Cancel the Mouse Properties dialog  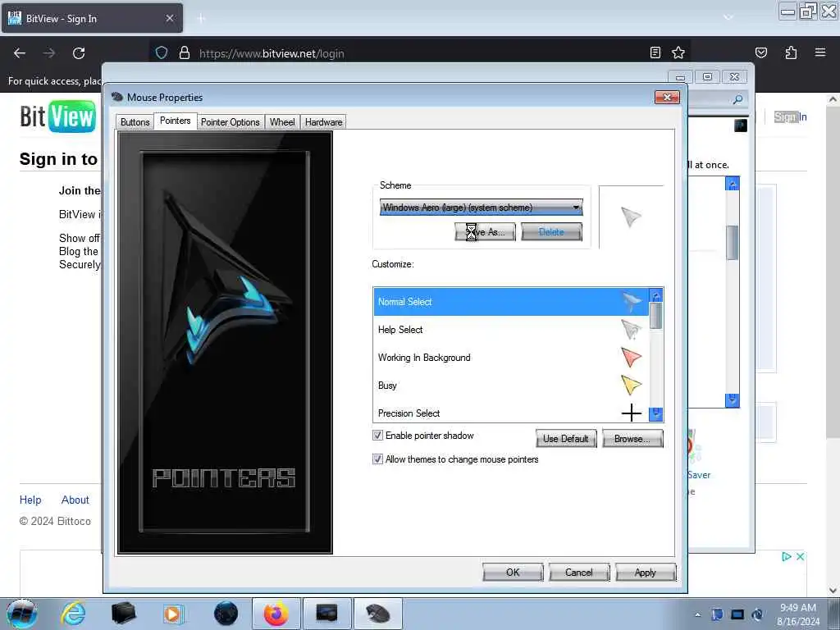[x=578, y=572]
